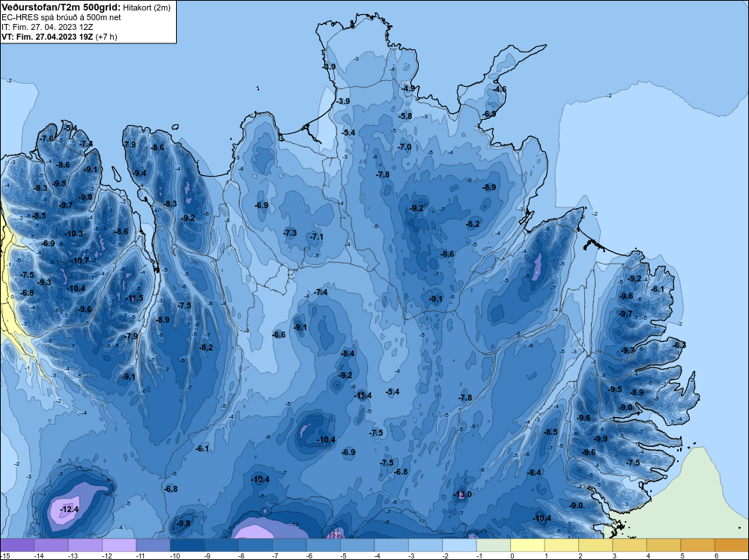Click the valid time 'VT: Fim. 27.04.2023 19Z'
This screenshot has height=560, width=749.
tap(48, 37)
